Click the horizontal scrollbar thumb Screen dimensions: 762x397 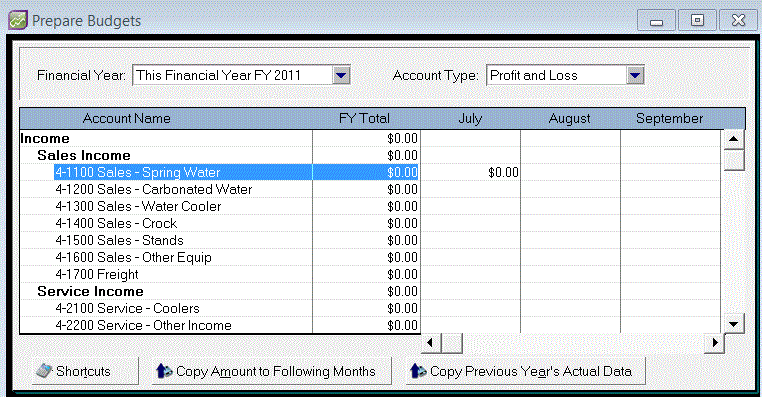point(452,343)
